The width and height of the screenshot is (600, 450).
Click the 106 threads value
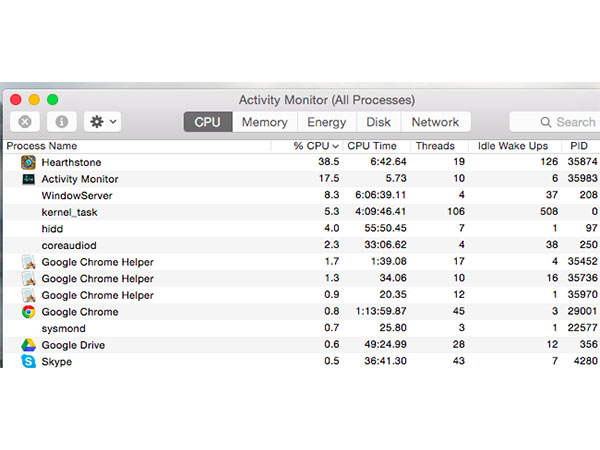tap(456, 211)
